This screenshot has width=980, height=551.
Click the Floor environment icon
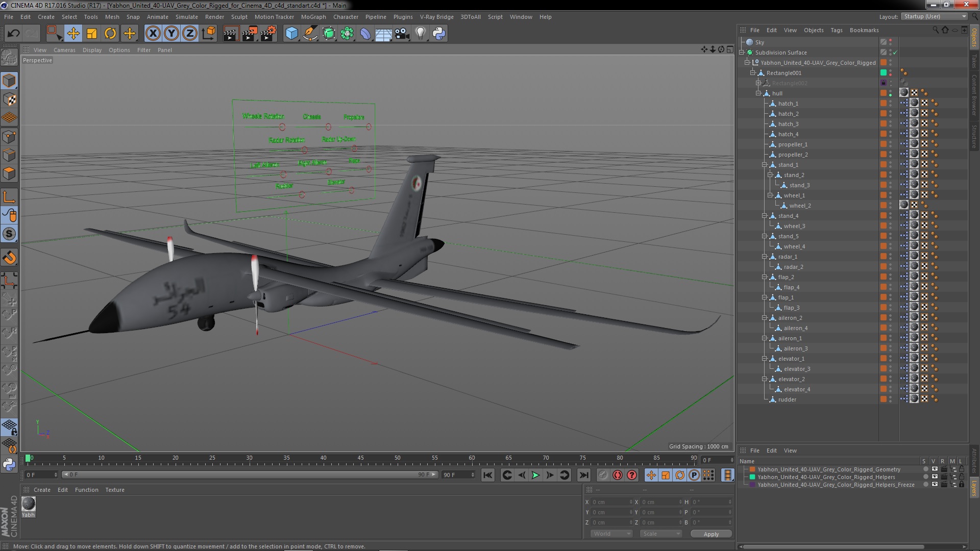pos(384,34)
